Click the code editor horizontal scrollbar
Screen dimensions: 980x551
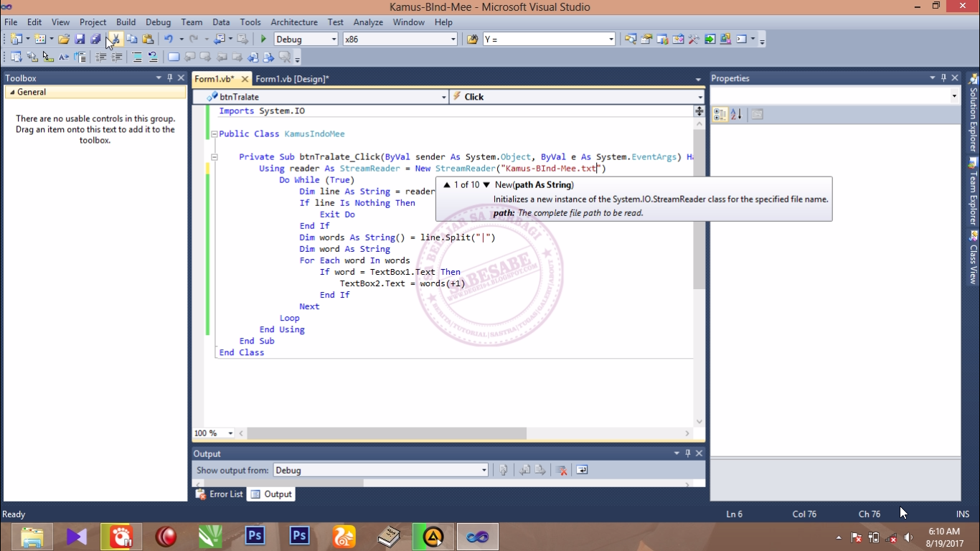pos(387,433)
